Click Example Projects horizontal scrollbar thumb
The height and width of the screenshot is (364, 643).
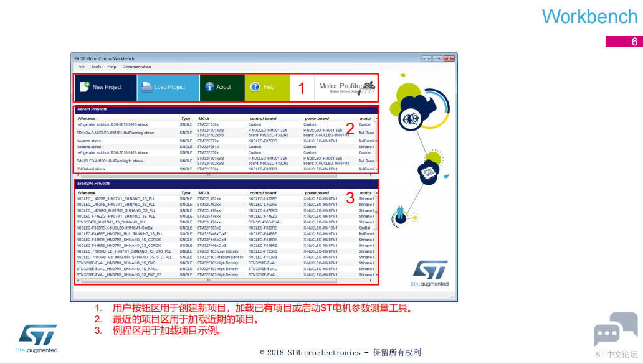tap(209, 281)
